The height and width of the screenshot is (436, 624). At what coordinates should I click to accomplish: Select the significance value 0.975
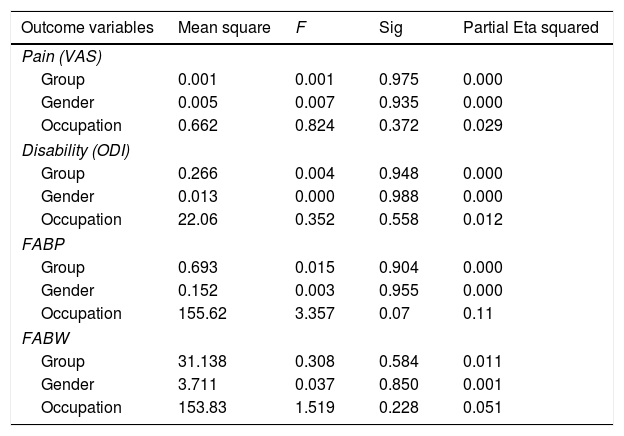point(397,79)
